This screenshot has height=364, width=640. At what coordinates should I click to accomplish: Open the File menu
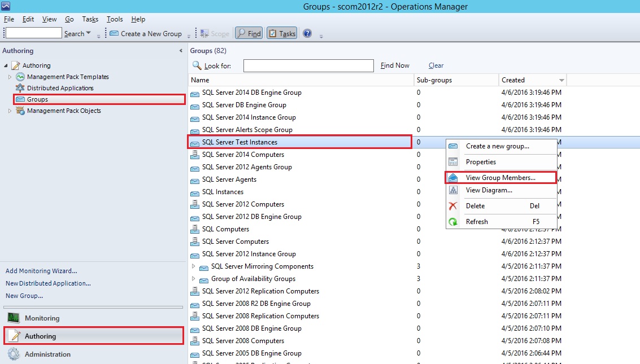tap(9, 19)
